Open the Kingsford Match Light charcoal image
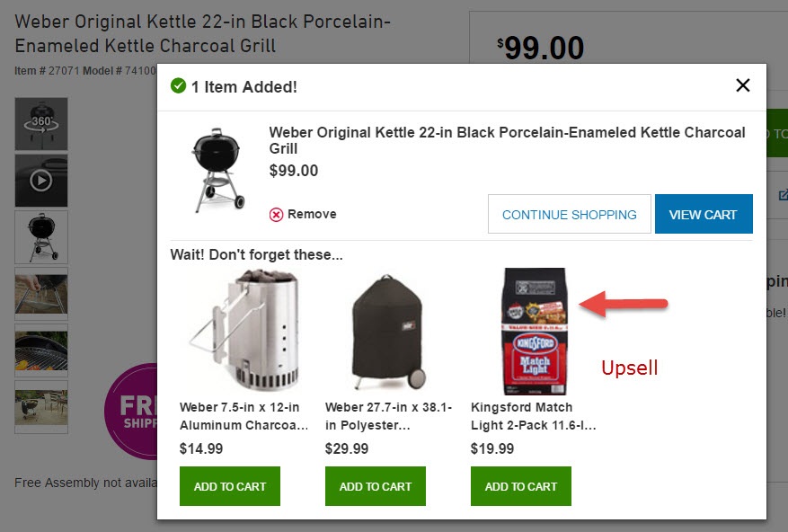Image resolution: width=788 pixels, height=532 pixels. pos(535,332)
